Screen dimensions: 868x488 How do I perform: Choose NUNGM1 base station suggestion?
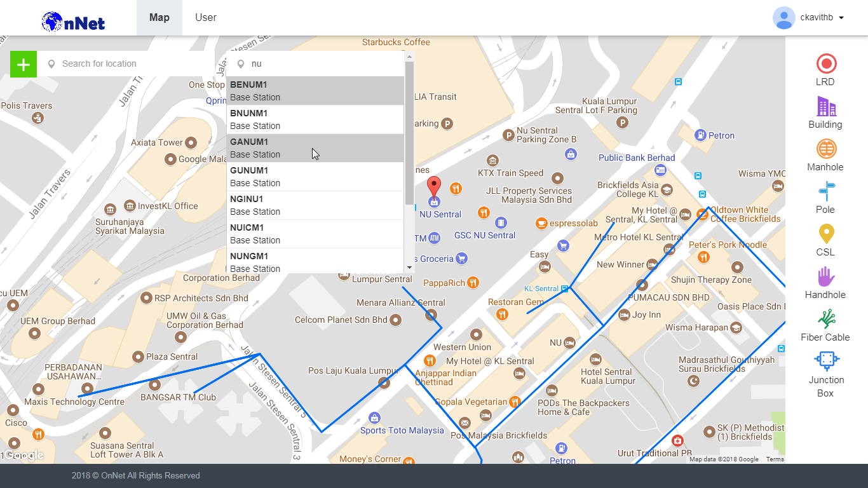[x=315, y=261]
